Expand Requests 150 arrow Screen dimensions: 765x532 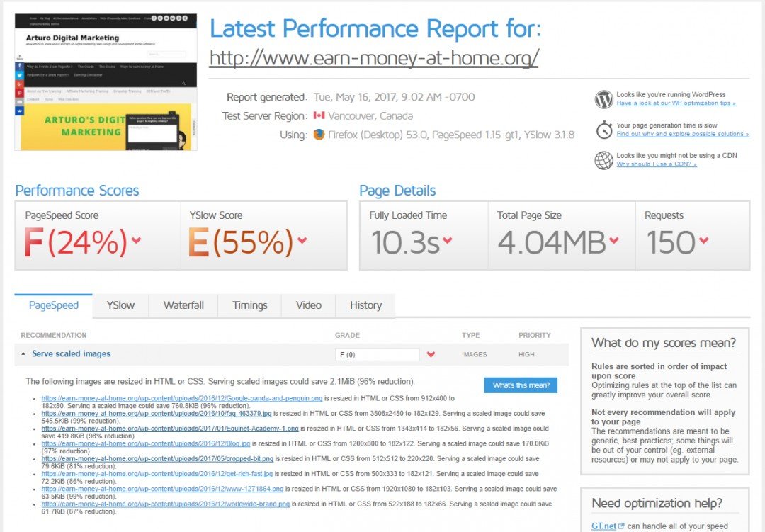point(703,239)
